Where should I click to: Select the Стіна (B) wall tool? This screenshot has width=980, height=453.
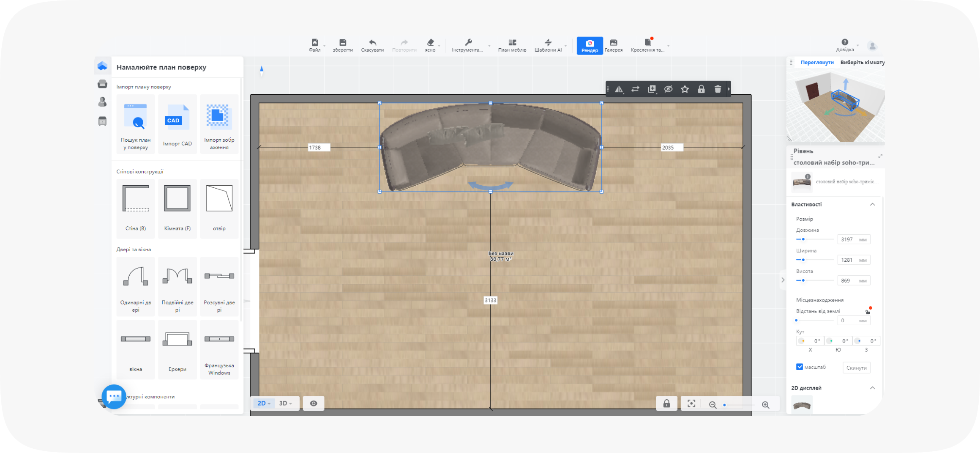pos(136,208)
